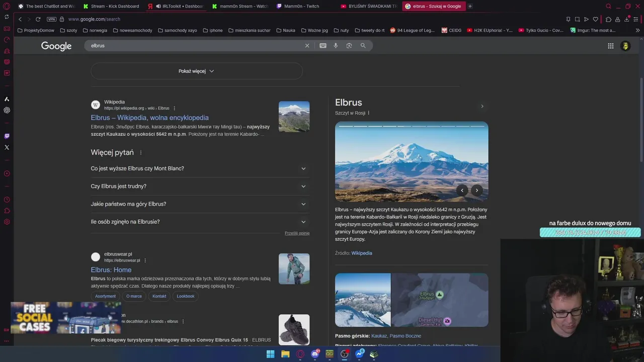644x362 pixels.
Task: Open the 'ProjektyDomow' bookmark folder
Action: [36, 30]
